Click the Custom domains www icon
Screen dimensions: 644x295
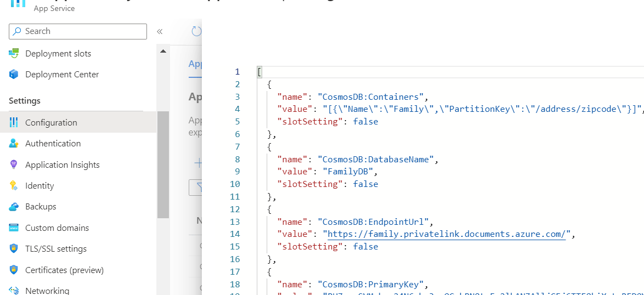[x=14, y=228]
